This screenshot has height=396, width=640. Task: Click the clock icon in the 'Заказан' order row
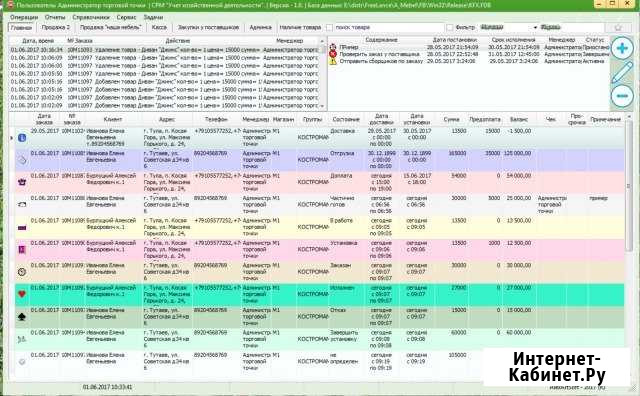tap(22, 271)
